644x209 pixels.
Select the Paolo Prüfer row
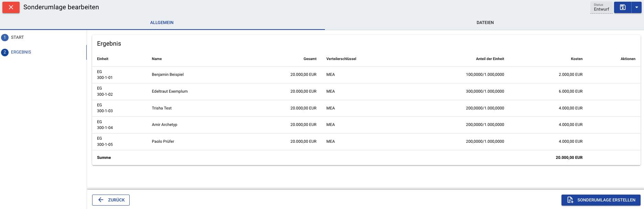coord(366,142)
